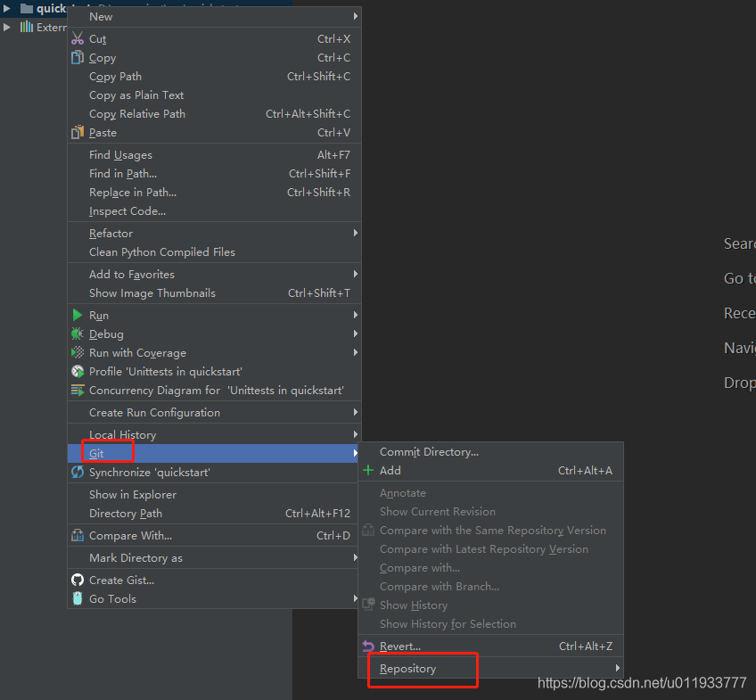Click the Profile Unittests icon
Image resolution: width=756 pixels, height=700 pixels.
[78, 371]
